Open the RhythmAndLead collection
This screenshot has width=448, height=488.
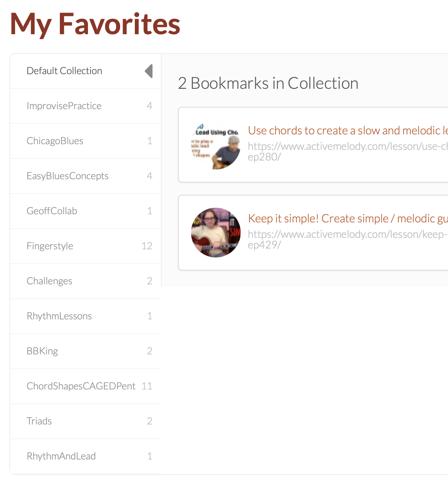tap(86, 456)
